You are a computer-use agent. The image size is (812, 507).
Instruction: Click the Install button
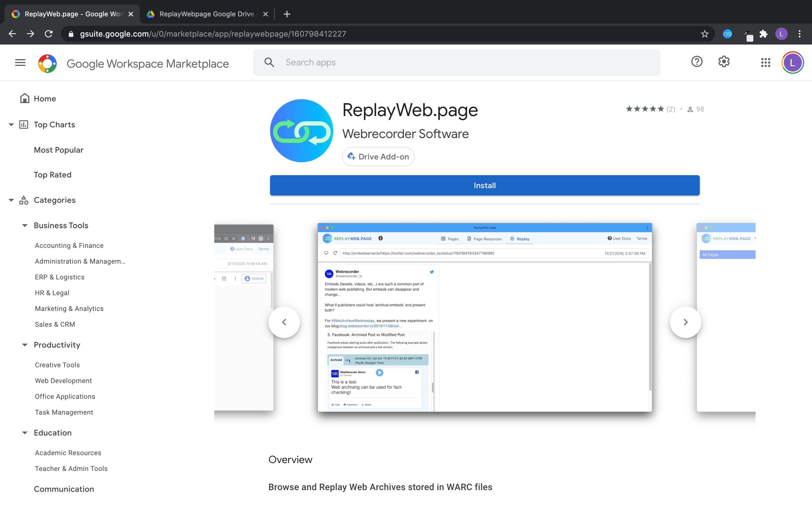click(484, 185)
